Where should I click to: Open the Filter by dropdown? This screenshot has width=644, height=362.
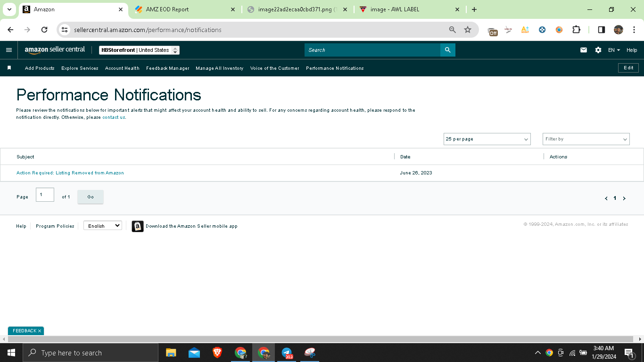click(x=586, y=139)
